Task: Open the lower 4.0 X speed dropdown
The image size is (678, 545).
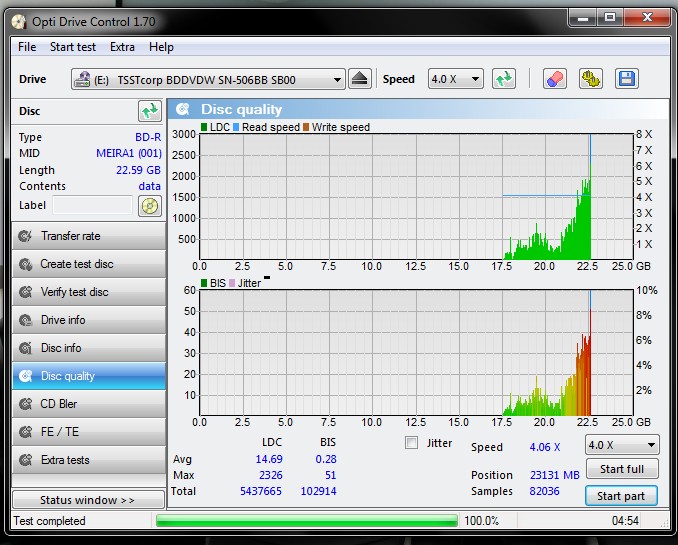Action: pos(622,445)
